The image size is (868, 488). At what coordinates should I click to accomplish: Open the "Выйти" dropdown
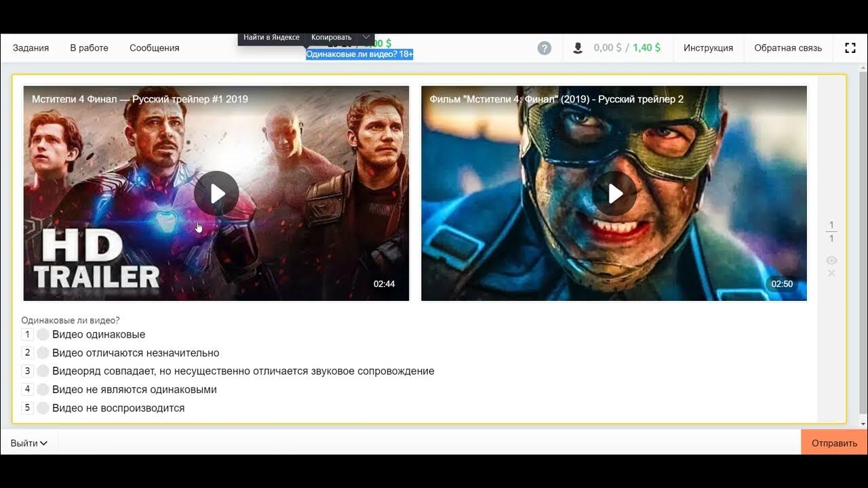tap(29, 443)
